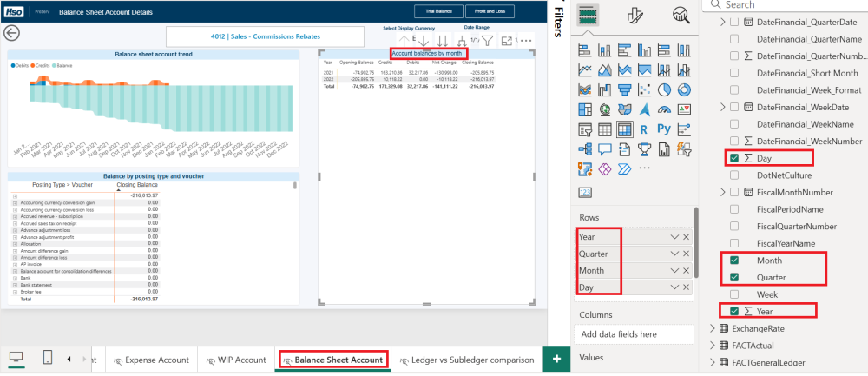Uncheck the Quarter field
The image size is (868, 376).
[734, 277]
